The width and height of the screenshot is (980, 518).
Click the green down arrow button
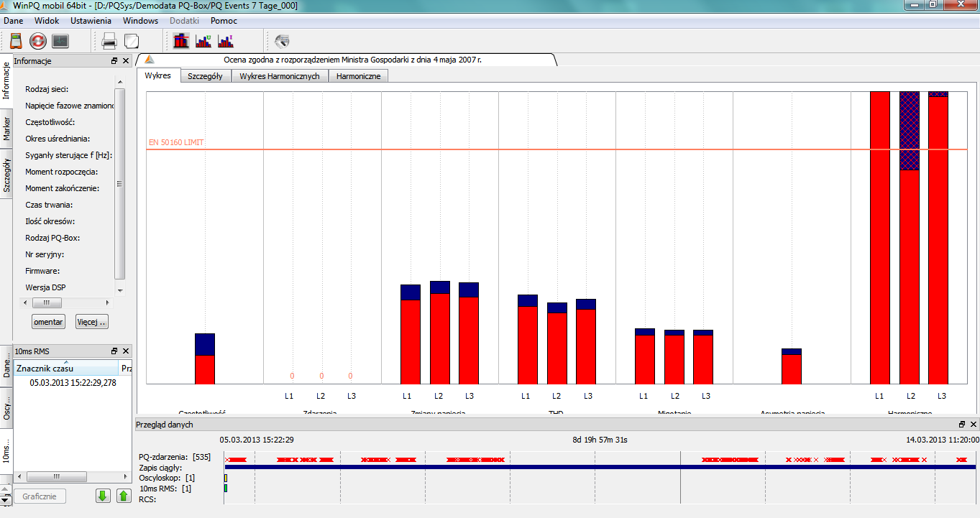tap(103, 496)
